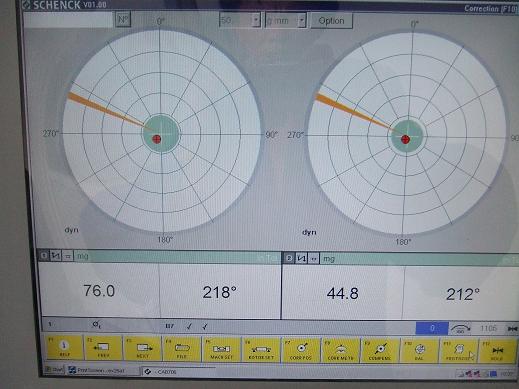Advance with the F3 Next button

(x=143, y=348)
